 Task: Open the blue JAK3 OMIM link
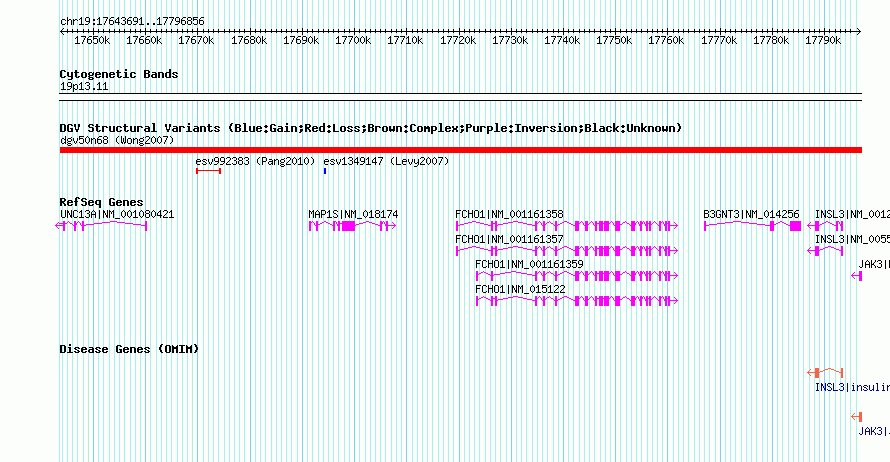[874, 431]
